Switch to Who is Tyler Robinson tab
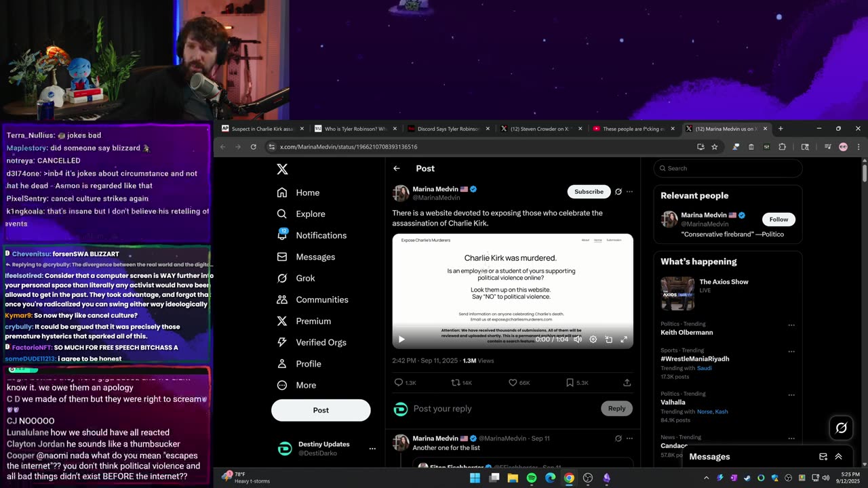The width and height of the screenshot is (868, 488). coord(355,129)
